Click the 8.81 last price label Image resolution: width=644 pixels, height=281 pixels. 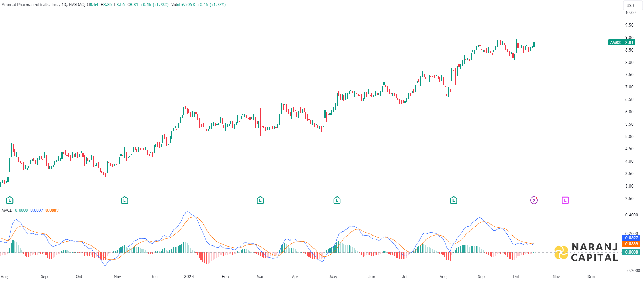[x=629, y=43]
